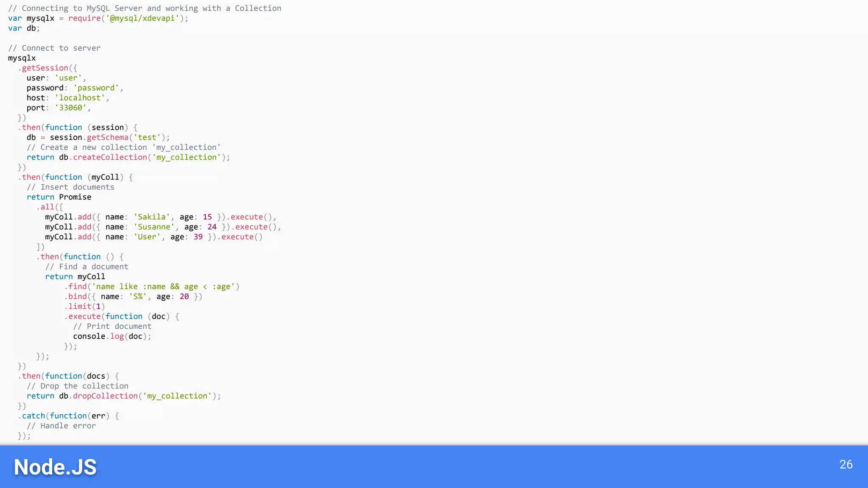The width and height of the screenshot is (868, 488).
Task: Click the line user: 'user'
Action: pos(56,78)
